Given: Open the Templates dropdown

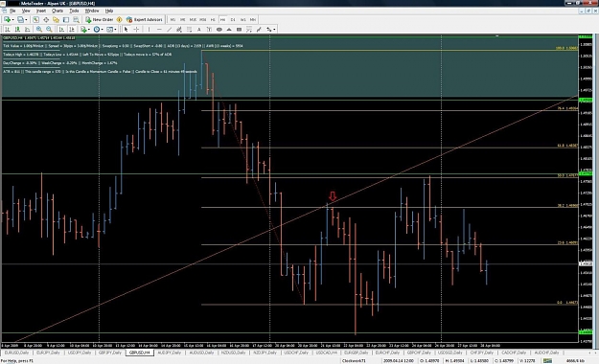Looking at the screenshot, I should pyautogui.click(x=111, y=29).
